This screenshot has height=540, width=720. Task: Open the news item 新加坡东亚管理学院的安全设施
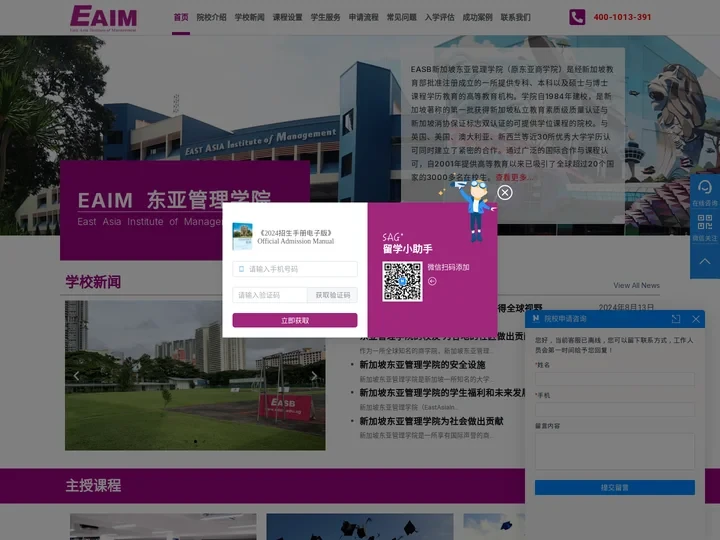click(x=422, y=365)
